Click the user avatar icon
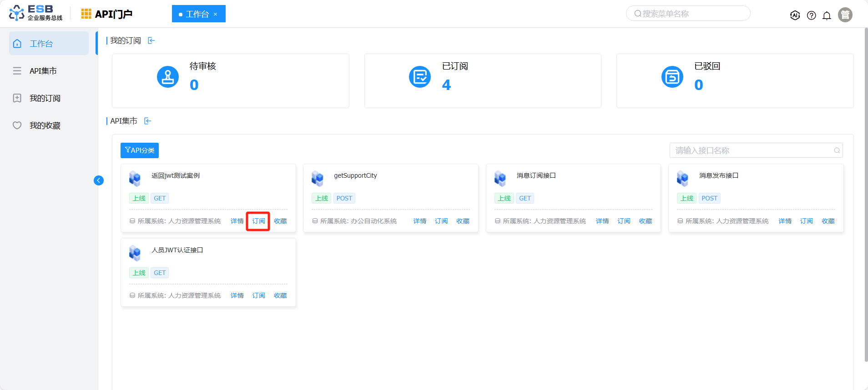The height and width of the screenshot is (390, 868). (x=845, y=15)
